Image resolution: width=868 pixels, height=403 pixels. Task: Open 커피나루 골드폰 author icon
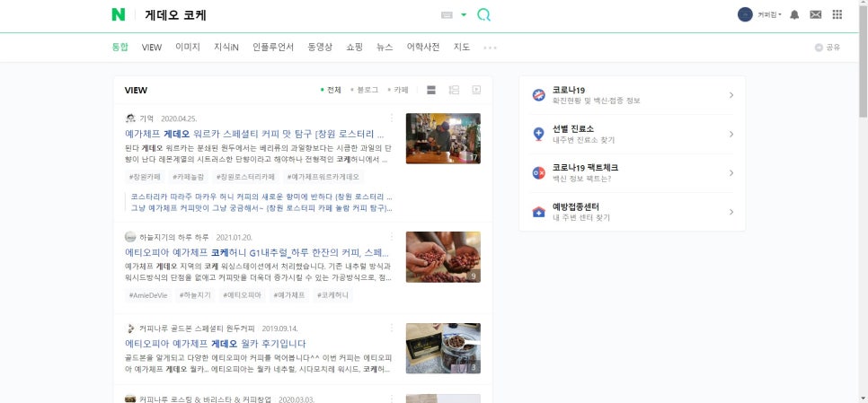click(x=130, y=329)
